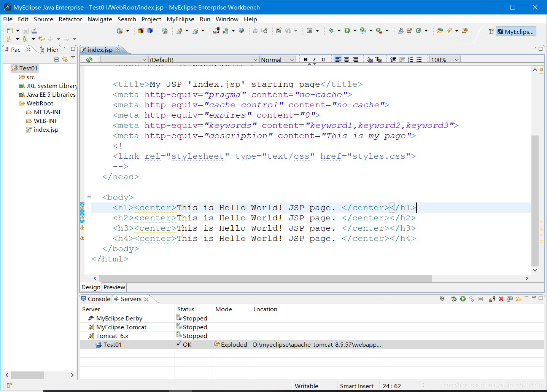Viewport: 547px width, 392px height.
Task: Collapse the body tag fold marker
Action: [89, 197]
